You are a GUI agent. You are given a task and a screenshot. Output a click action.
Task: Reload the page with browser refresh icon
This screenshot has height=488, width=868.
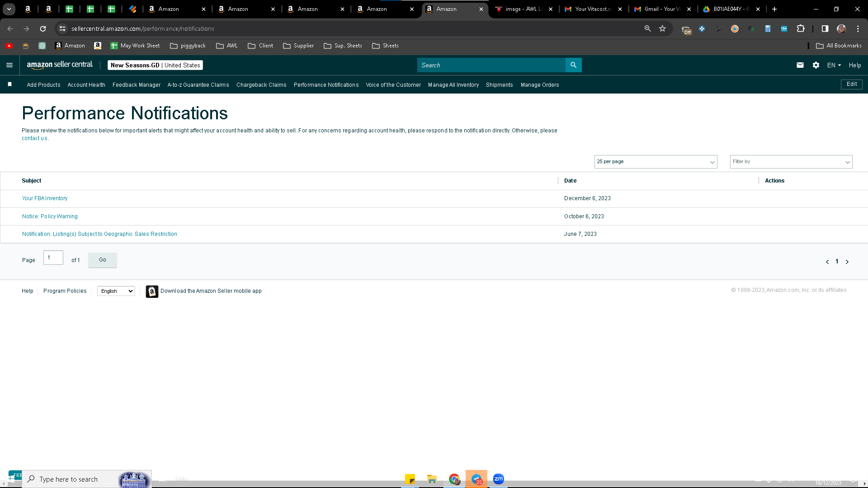click(43, 28)
